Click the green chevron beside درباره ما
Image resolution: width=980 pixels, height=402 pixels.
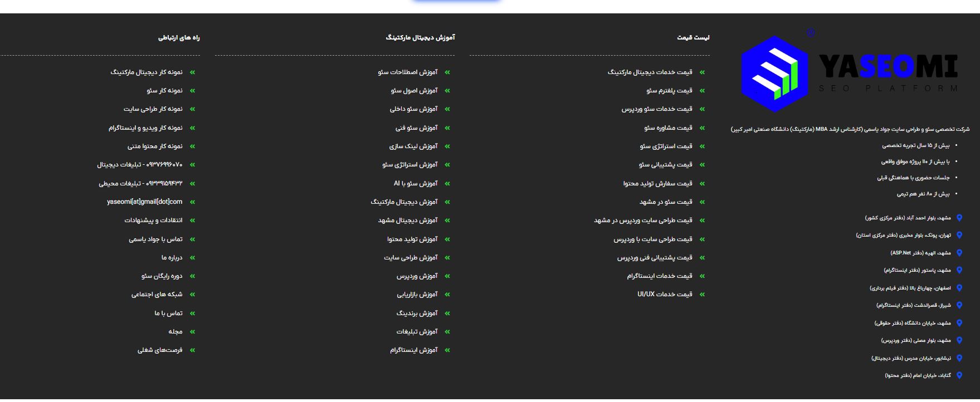[193, 258]
